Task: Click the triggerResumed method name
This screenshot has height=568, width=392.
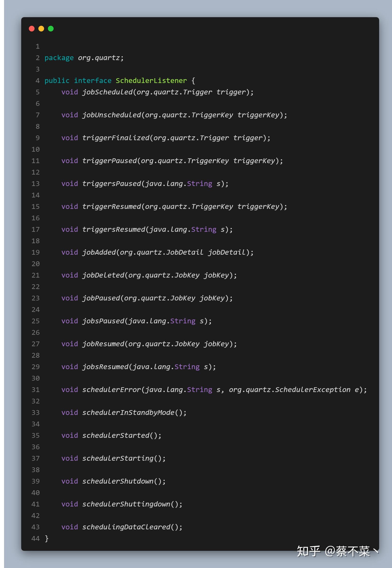Action: [x=112, y=207]
